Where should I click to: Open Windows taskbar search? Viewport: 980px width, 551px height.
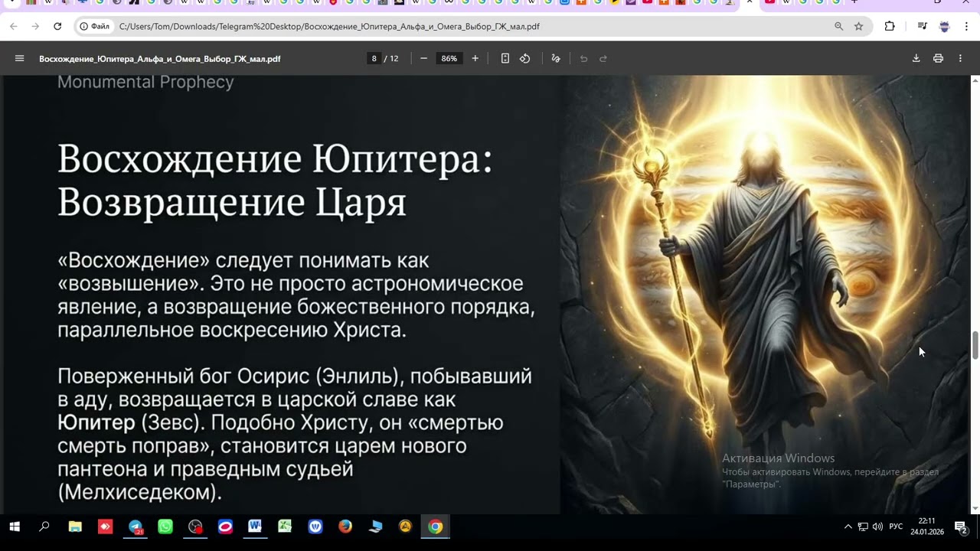click(44, 527)
